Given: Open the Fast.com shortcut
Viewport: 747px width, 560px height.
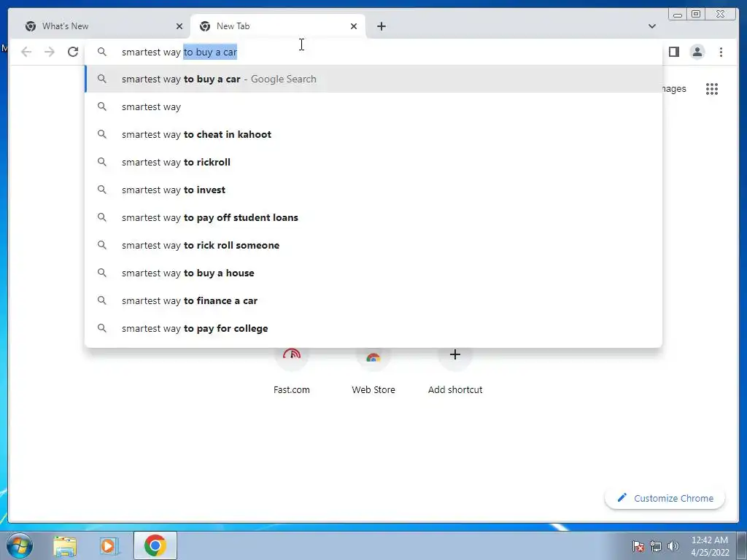Looking at the screenshot, I should coord(292,373).
